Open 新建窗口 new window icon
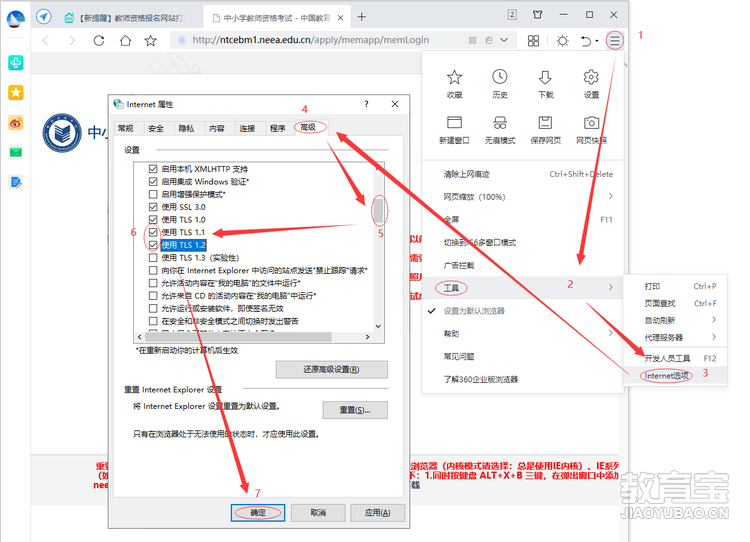 [454, 122]
